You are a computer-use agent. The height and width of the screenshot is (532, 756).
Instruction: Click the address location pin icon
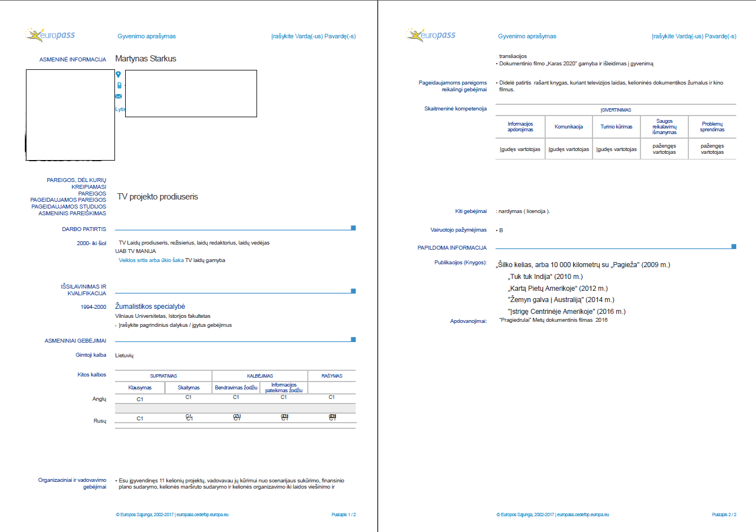[118, 74]
